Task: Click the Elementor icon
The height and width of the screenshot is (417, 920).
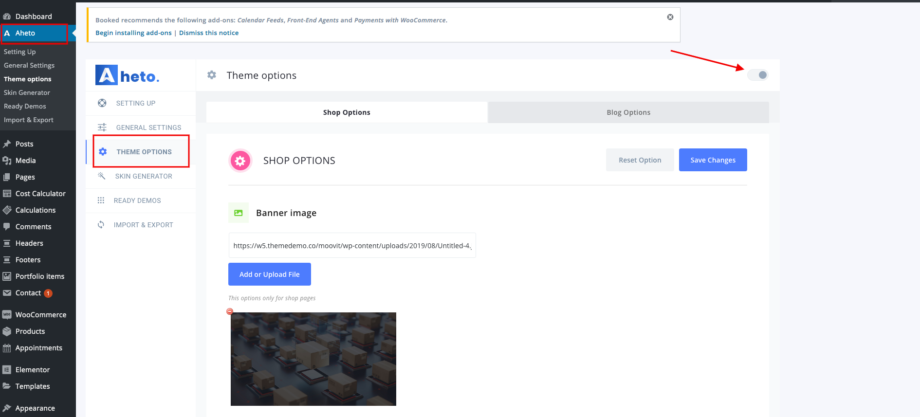Action: [x=7, y=370]
